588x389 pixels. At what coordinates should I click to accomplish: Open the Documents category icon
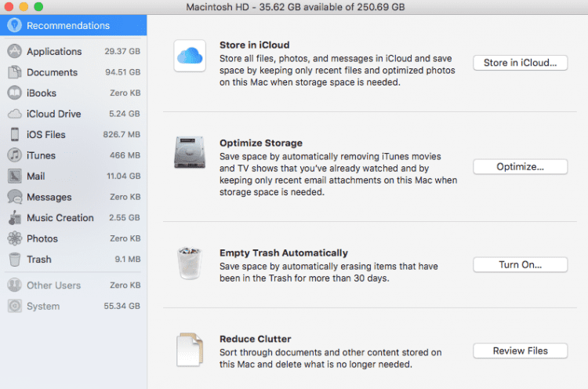tap(15, 72)
